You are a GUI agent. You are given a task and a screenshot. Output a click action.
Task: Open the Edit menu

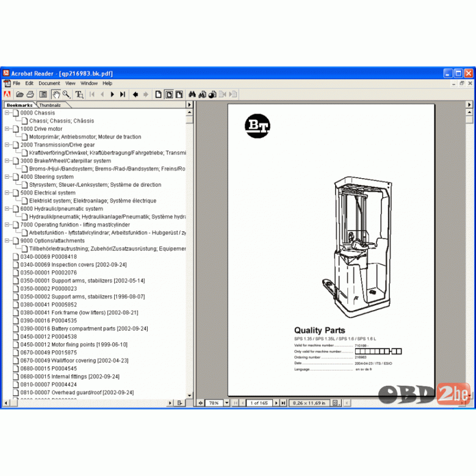[29, 83]
